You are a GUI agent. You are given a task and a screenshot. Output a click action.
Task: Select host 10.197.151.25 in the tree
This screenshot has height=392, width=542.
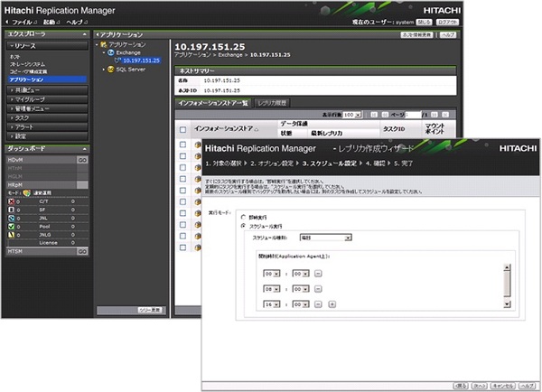142,61
